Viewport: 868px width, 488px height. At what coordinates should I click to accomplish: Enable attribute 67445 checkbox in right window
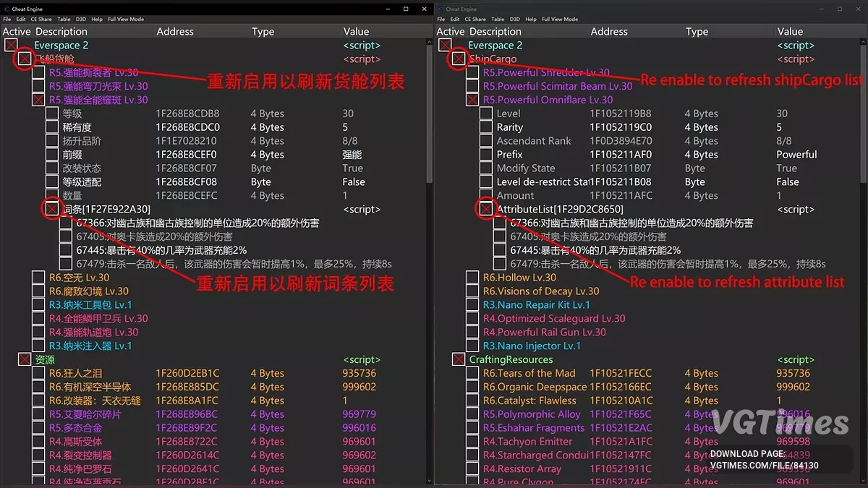coord(500,250)
